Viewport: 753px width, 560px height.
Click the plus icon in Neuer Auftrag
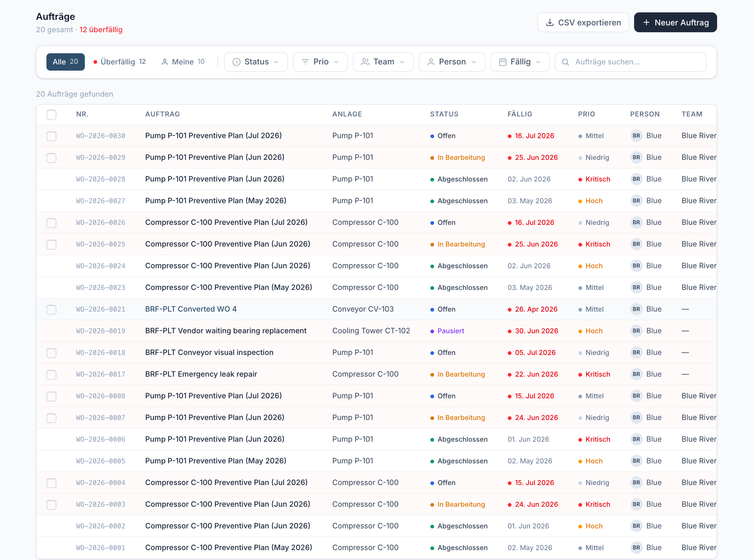(x=646, y=22)
